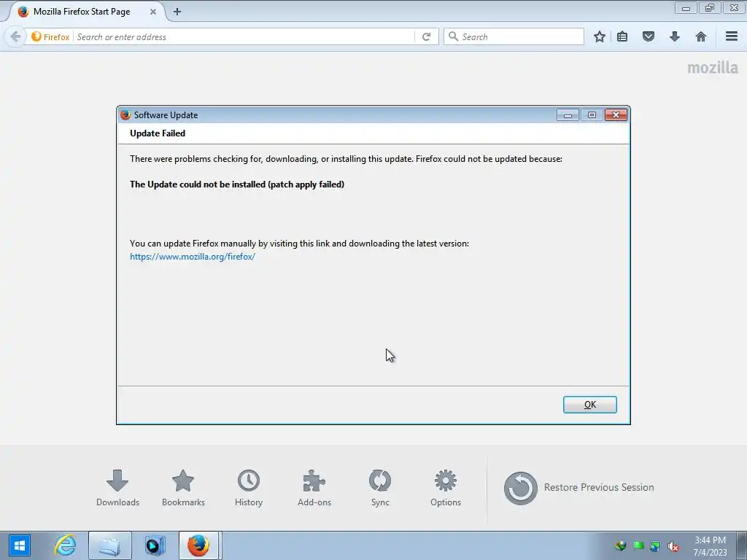Open the network tray icon

click(656, 546)
